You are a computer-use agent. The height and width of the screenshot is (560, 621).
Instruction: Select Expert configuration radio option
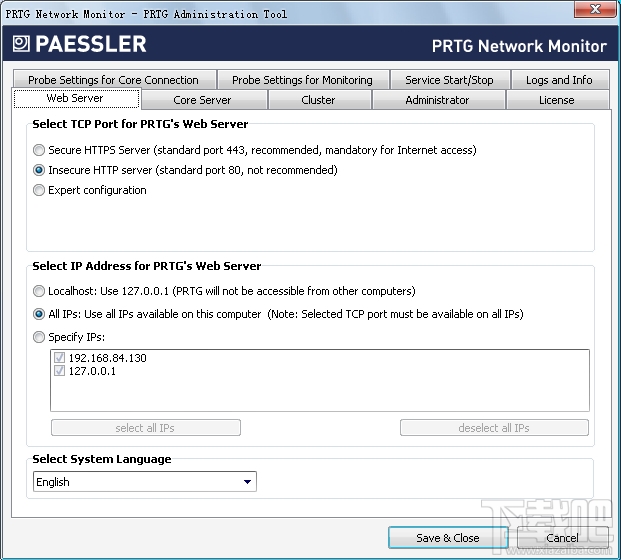39,190
